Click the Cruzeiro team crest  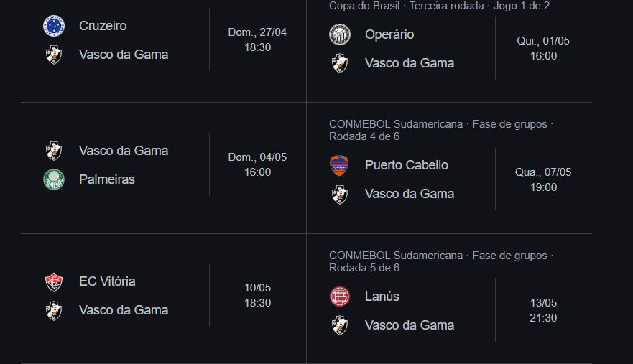pyautogui.click(x=53, y=26)
